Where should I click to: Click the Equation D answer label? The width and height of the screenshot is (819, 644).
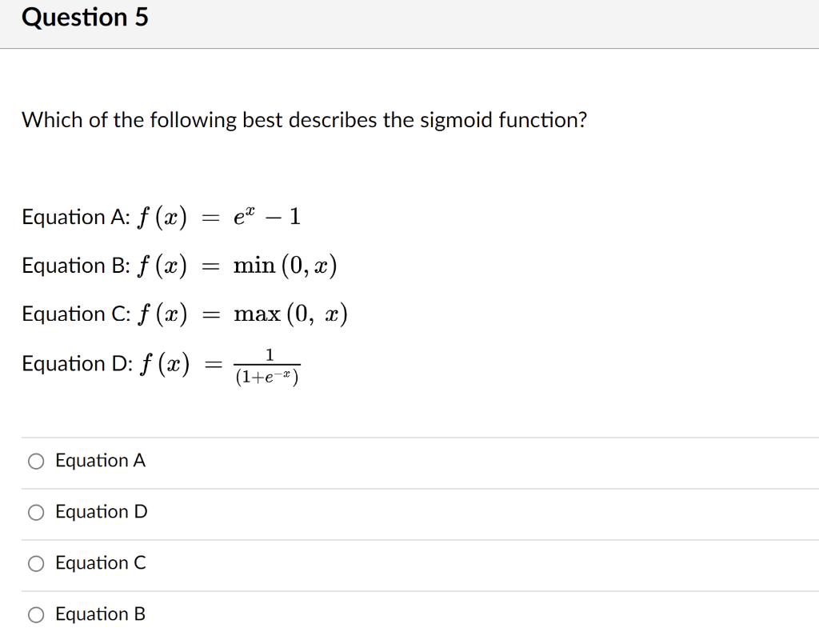coord(101,512)
